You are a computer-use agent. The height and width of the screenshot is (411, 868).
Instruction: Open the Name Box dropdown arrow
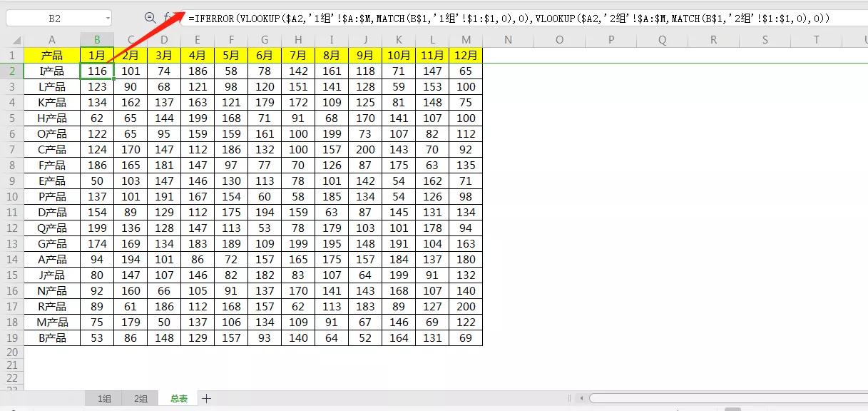(107, 19)
